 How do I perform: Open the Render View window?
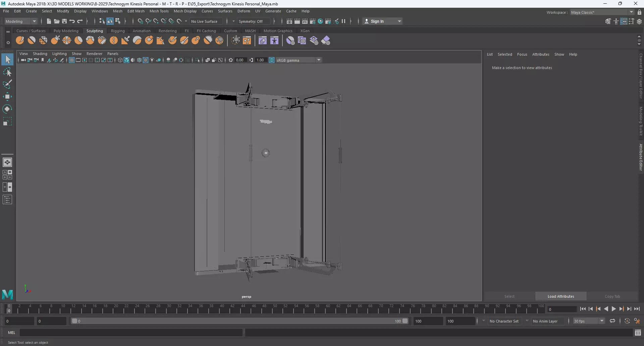(x=289, y=21)
